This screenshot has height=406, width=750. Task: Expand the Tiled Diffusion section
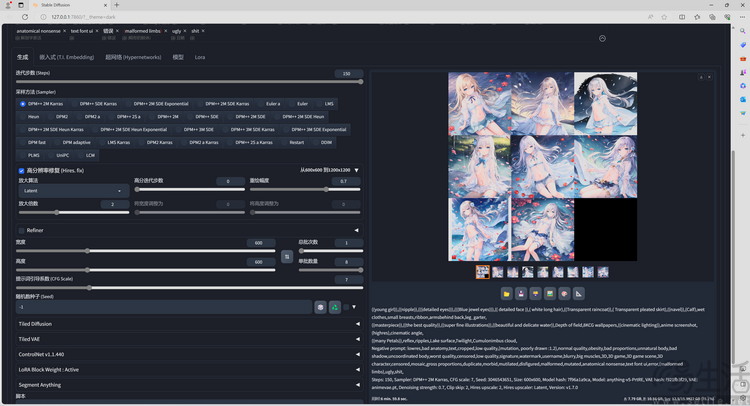tap(358, 324)
